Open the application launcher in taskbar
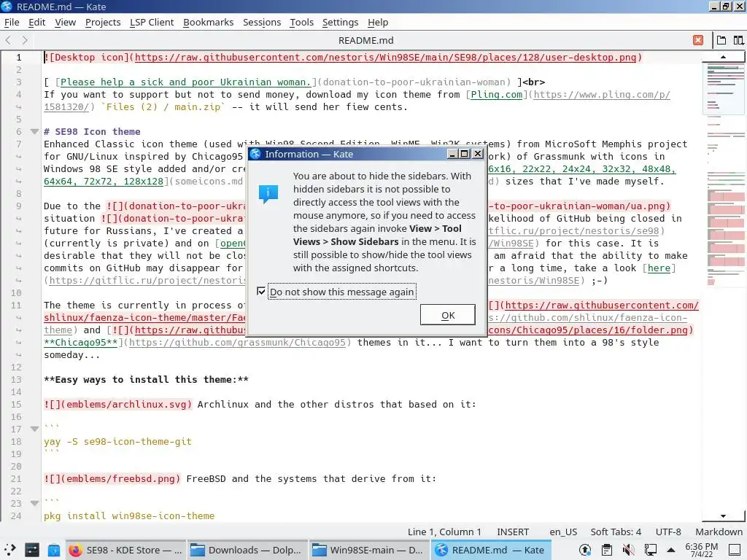This screenshot has height=560, width=747. pos(10,550)
